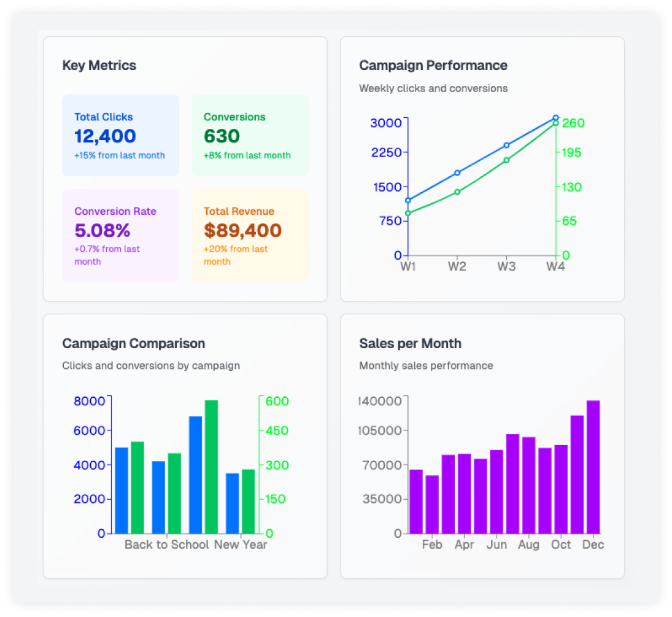The height and width of the screenshot is (617, 672).
Task: Click the tallest green bar in Campaign Comparison
Action: click(x=211, y=467)
